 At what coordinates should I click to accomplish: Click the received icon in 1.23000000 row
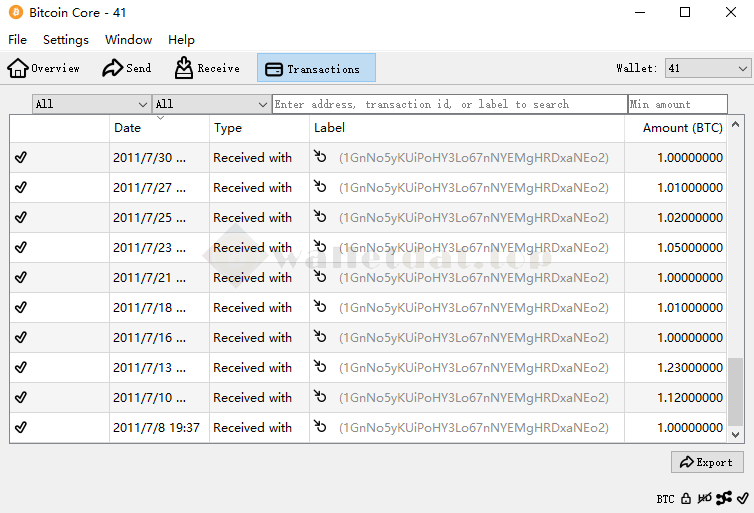point(320,367)
